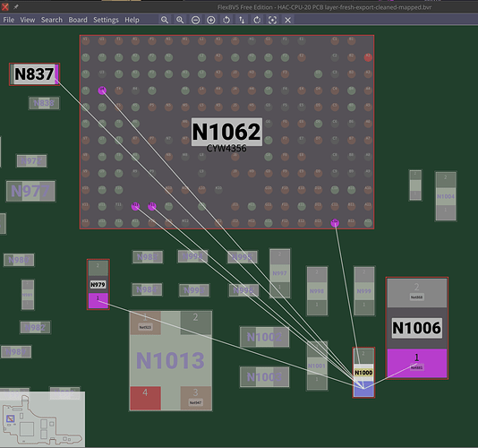Rotate board clockwise
The image size is (478, 448).
pyautogui.click(x=257, y=20)
